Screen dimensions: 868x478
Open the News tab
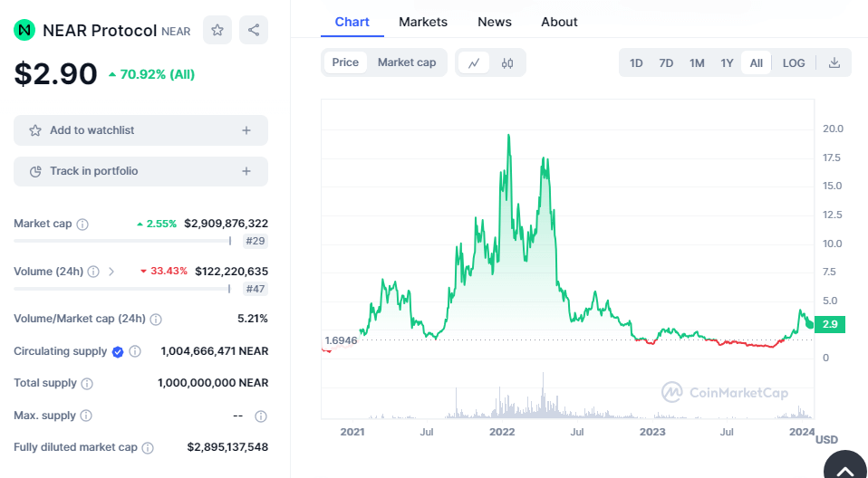[495, 22]
